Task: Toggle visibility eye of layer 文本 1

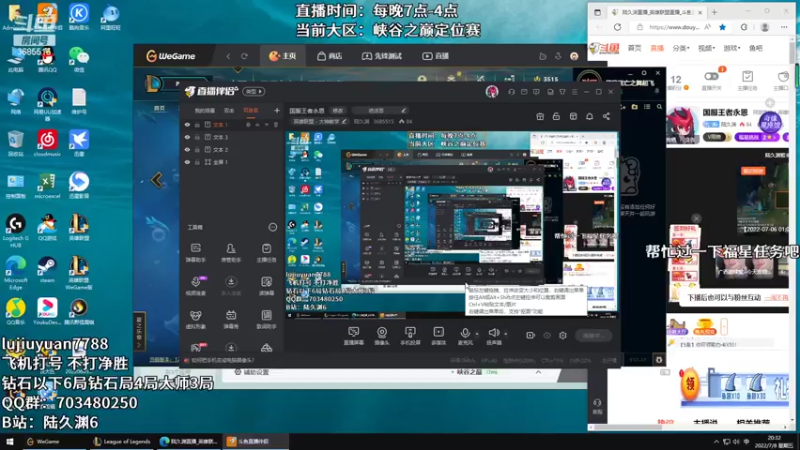Action: tap(187, 124)
